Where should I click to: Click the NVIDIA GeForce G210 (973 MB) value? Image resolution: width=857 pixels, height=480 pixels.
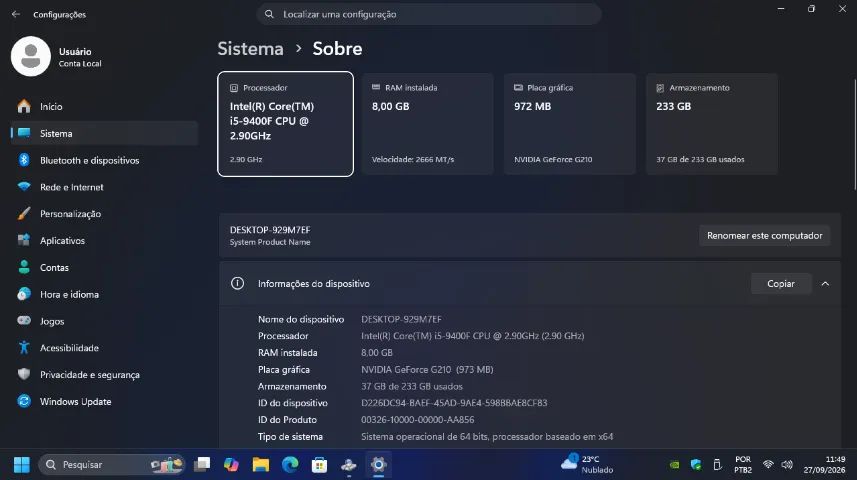[427, 370]
